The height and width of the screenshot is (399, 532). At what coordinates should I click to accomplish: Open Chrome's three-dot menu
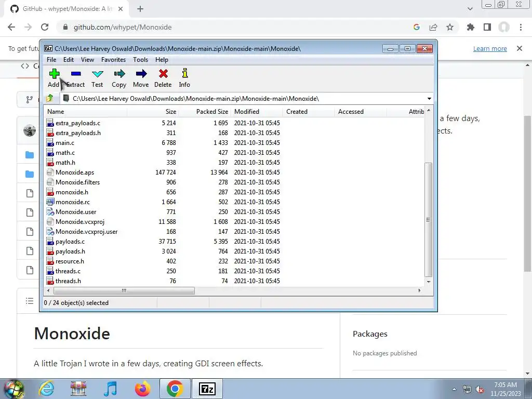point(521,27)
